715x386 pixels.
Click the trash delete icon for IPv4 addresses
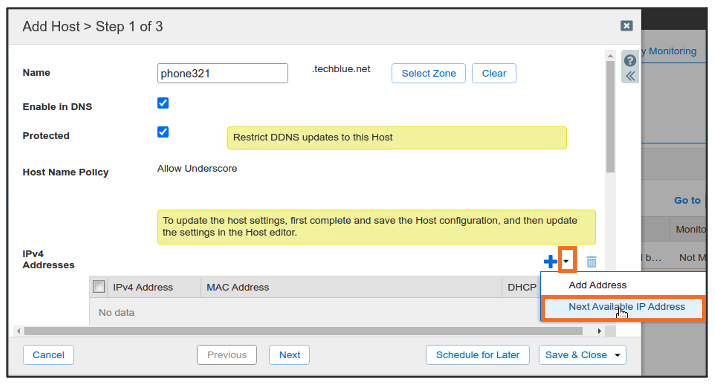[591, 262]
